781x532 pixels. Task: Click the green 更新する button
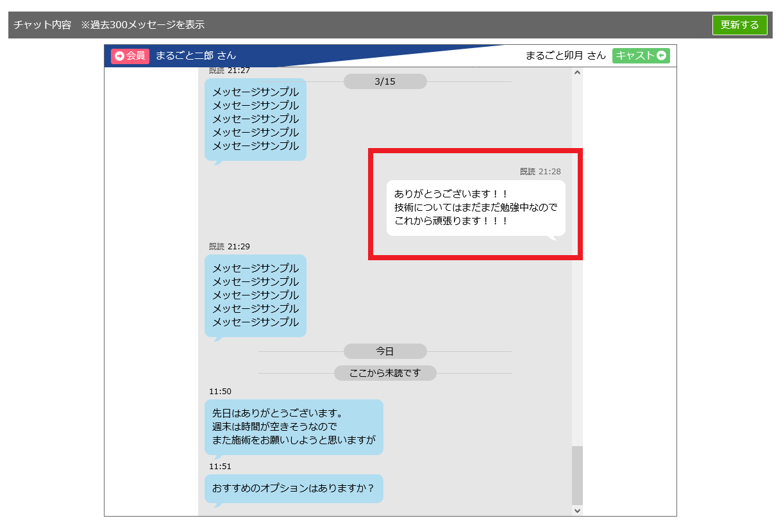(x=739, y=25)
